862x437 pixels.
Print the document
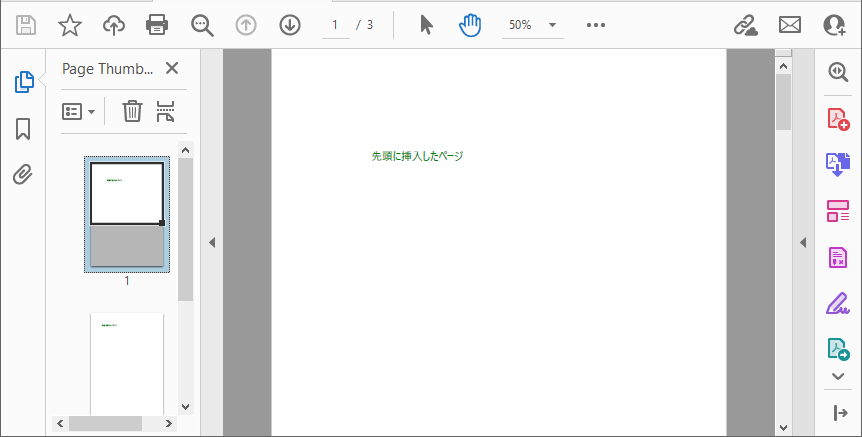click(157, 25)
